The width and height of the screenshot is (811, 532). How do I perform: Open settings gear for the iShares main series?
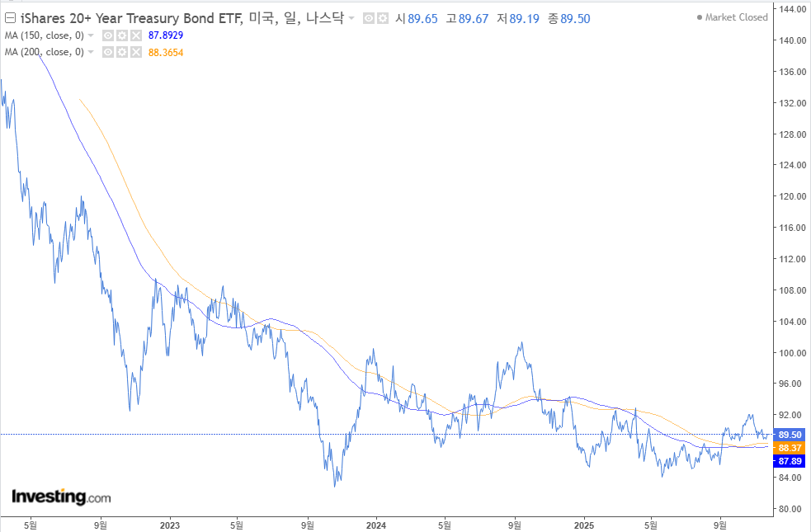coord(383,19)
